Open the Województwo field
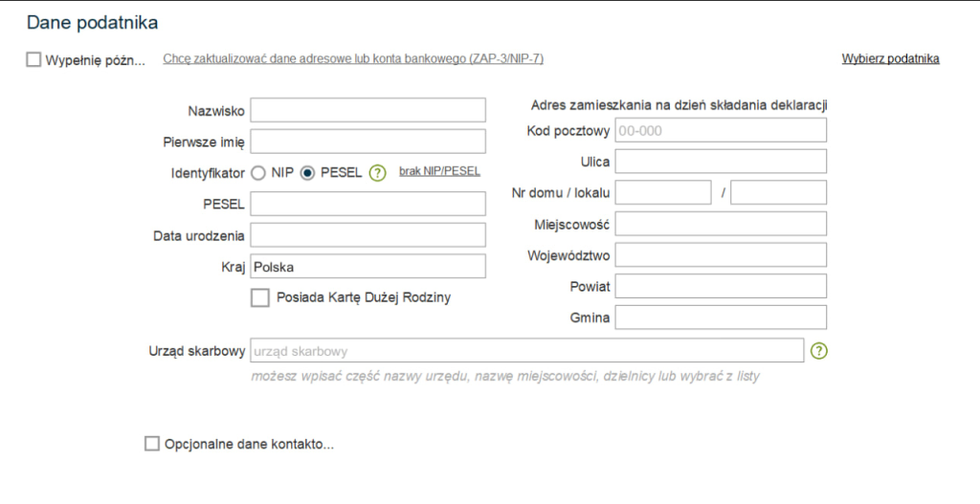Screen dimensions: 980x504 click(721, 255)
